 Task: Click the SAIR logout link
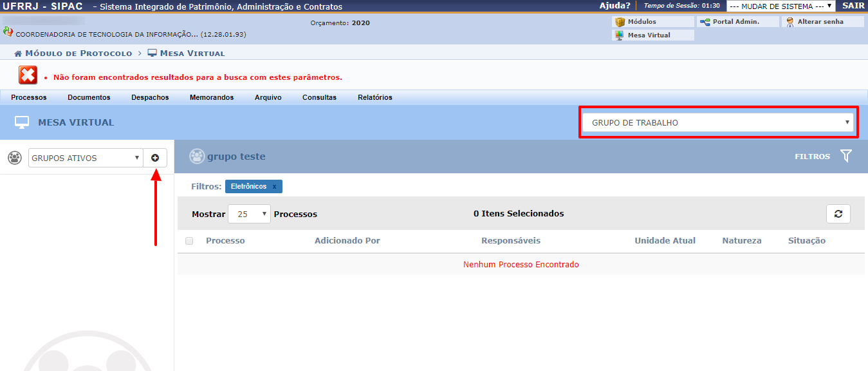click(x=853, y=6)
